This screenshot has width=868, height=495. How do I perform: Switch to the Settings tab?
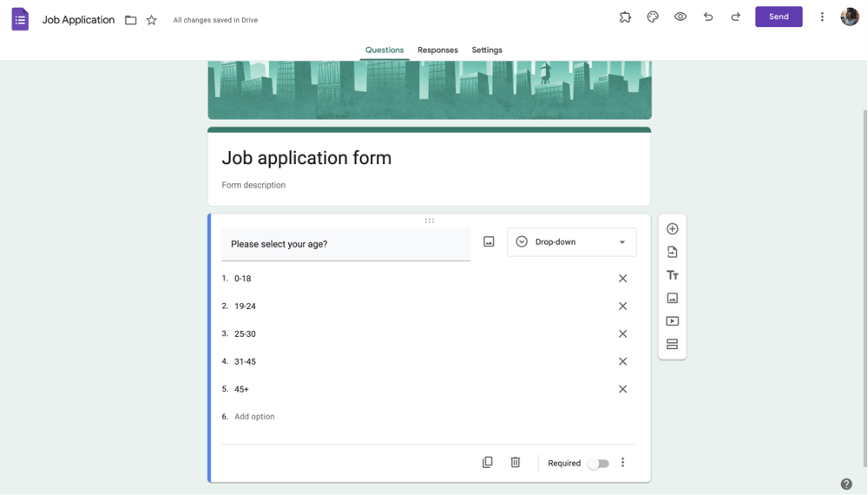click(x=487, y=49)
